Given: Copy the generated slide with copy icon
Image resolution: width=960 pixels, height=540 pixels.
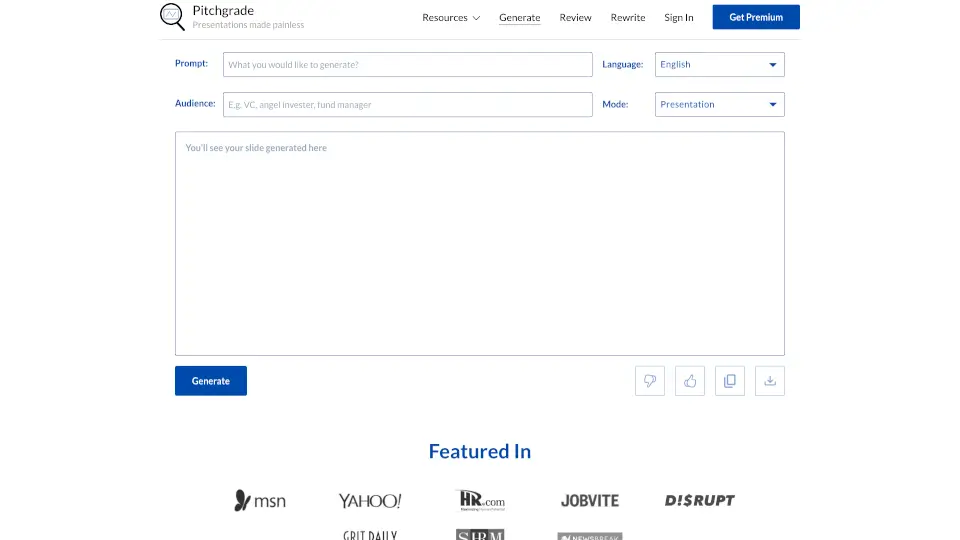Looking at the screenshot, I should coord(730,381).
